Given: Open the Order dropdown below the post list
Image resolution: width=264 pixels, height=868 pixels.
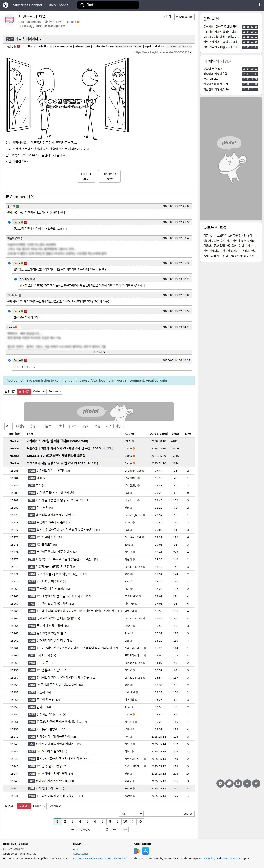Looking at the screenshot, I should click(39, 806).
